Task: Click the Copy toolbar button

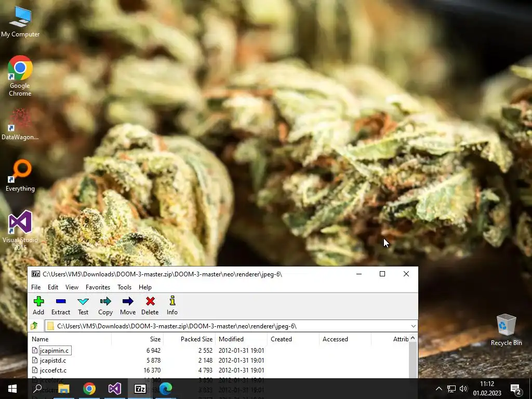Action: pyautogui.click(x=105, y=305)
